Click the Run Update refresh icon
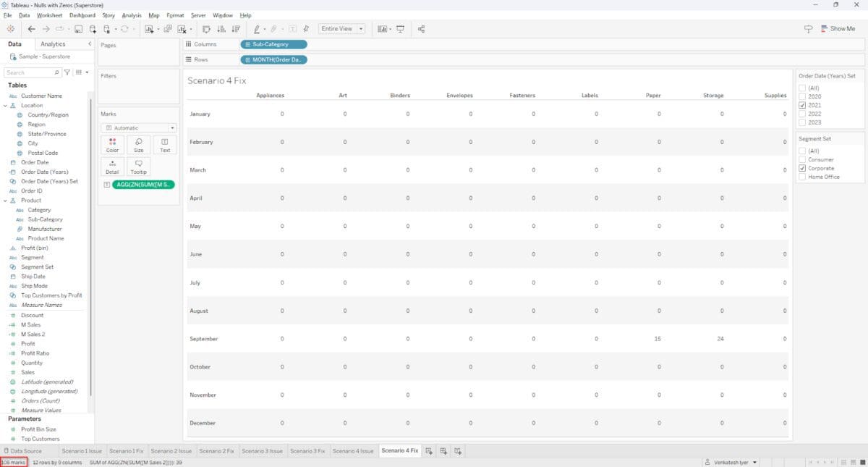This screenshot has width=868, height=467. tap(124, 29)
